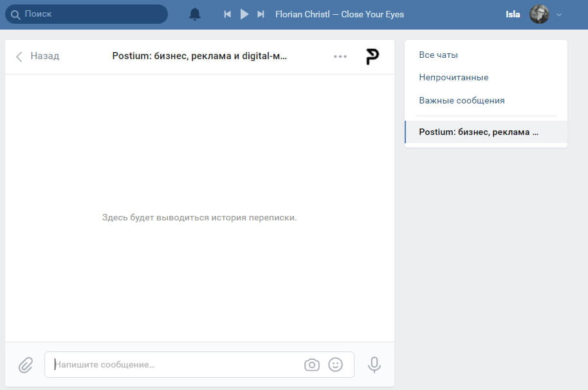Expand the profile menu chevron arrow

[x=558, y=14]
